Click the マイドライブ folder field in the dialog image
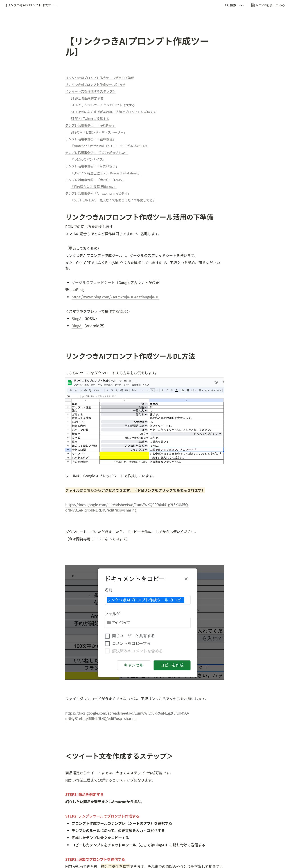Viewport: 289px width, 868px height. click(x=147, y=622)
